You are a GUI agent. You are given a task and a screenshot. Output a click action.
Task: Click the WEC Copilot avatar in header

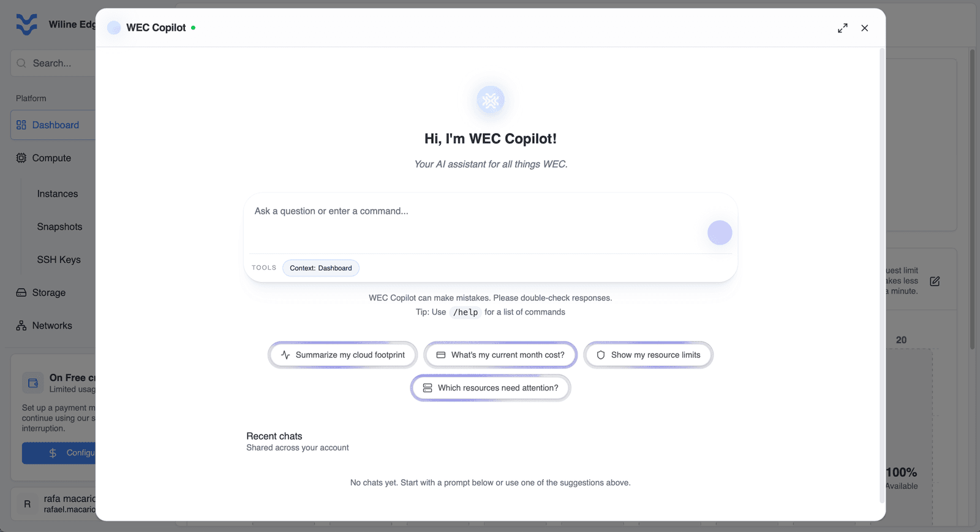pyautogui.click(x=114, y=28)
